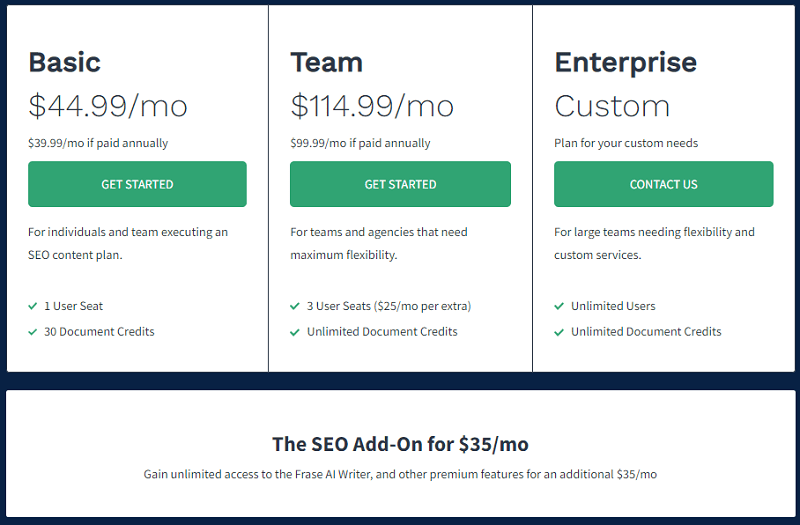Click 3 User Seats ($25/mo per extra) text

tap(389, 306)
